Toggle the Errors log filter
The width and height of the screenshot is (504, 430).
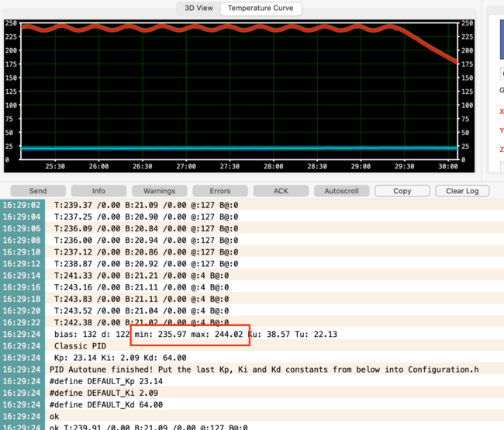[x=220, y=190]
